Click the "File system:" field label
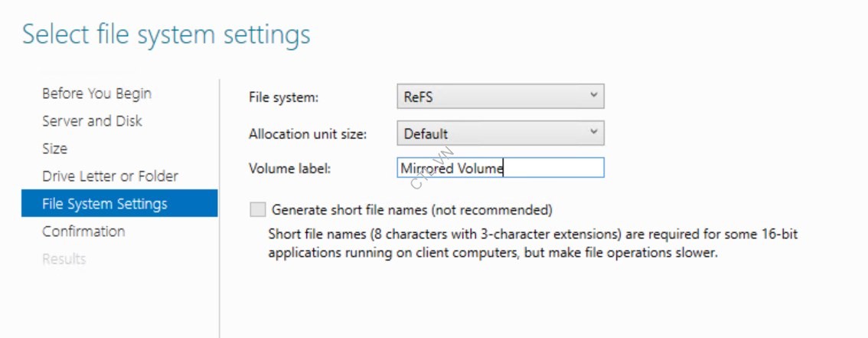Viewport: 868px width, 338px height. pos(283,97)
